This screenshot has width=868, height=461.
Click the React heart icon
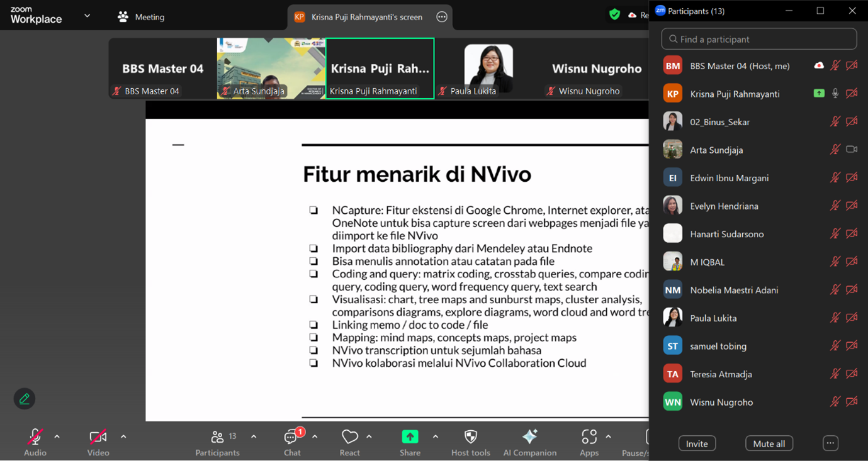tap(349, 436)
